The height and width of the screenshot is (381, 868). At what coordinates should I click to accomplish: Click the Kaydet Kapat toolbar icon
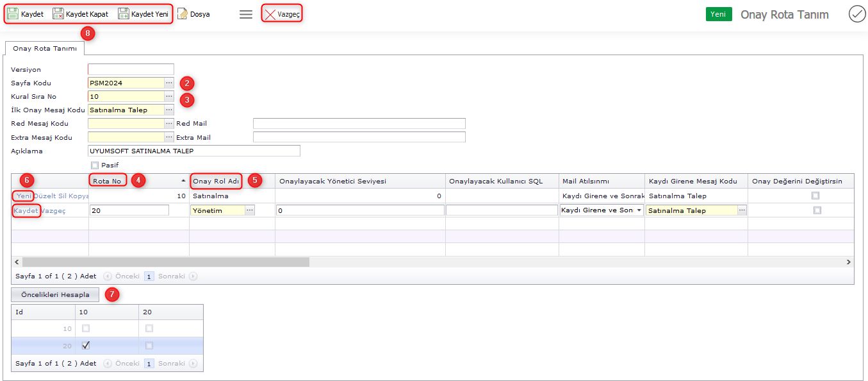tap(58, 13)
